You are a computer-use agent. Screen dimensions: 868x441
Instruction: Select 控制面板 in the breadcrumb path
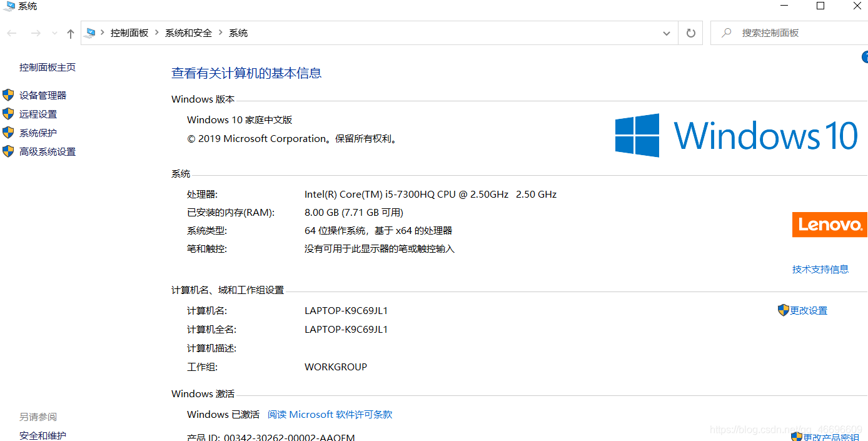[x=129, y=33]
